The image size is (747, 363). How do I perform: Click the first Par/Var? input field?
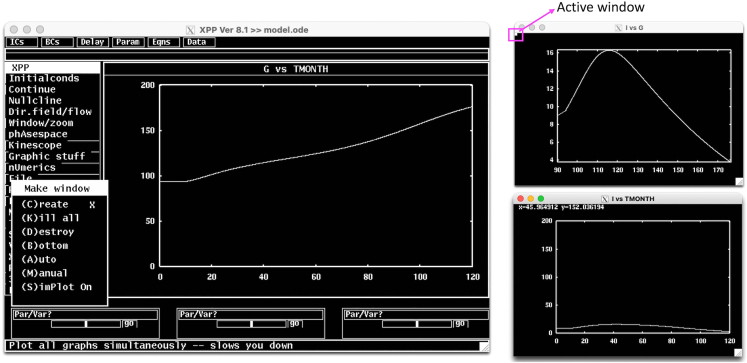85,315
